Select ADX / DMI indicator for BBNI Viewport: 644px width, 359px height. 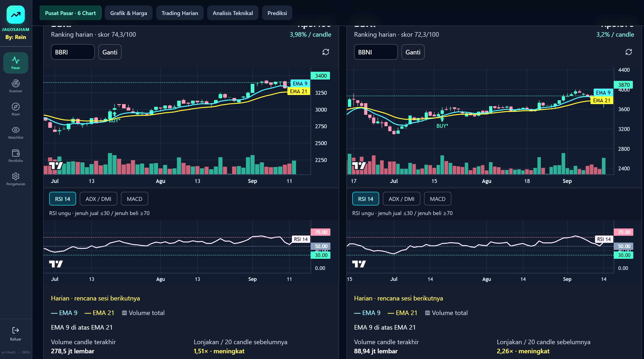401,199
